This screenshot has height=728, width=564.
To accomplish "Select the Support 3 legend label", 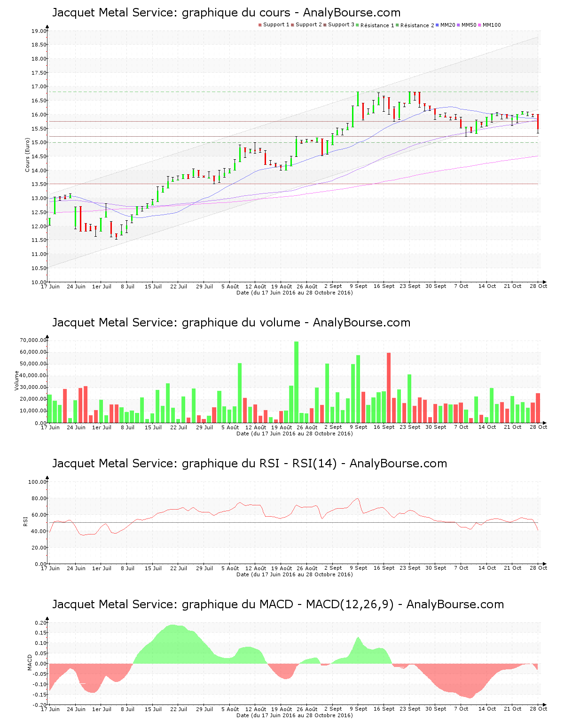I will [341, 25].
